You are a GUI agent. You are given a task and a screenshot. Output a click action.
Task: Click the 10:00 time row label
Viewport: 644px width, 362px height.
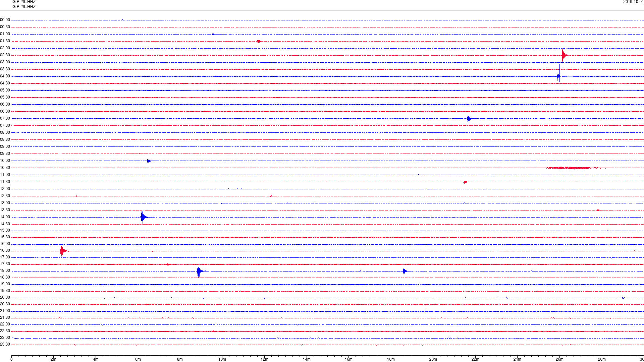point(5,161)
